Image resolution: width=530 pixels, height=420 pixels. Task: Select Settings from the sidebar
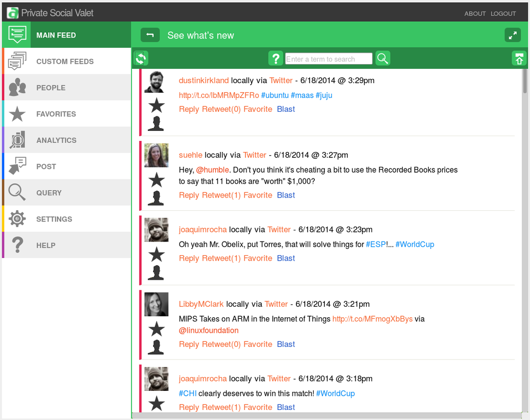coord(54,219)
